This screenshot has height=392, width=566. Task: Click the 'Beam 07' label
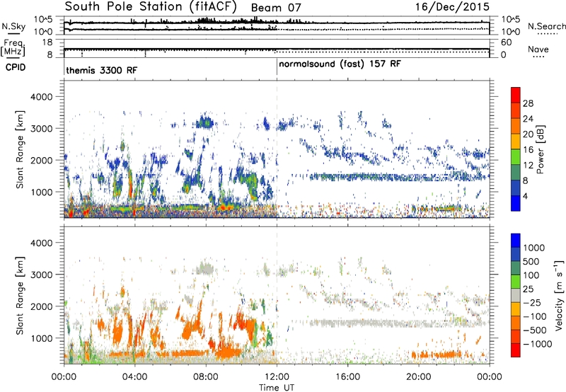[x=276, y=8]
